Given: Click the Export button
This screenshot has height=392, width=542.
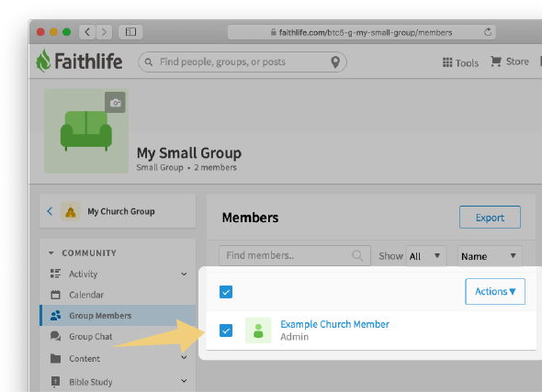Looking at the screenshot, I should point(490,218).
